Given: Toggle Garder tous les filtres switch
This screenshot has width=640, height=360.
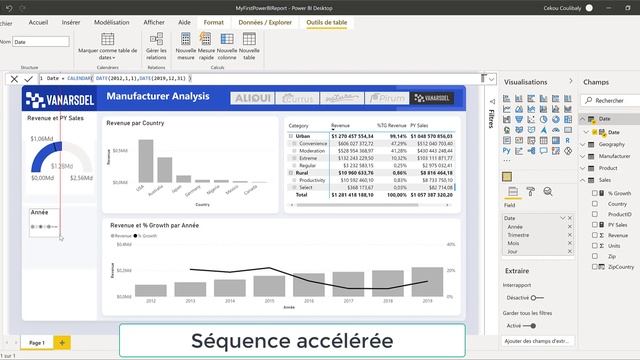Looking at the screenshot, I should point(529,326).
